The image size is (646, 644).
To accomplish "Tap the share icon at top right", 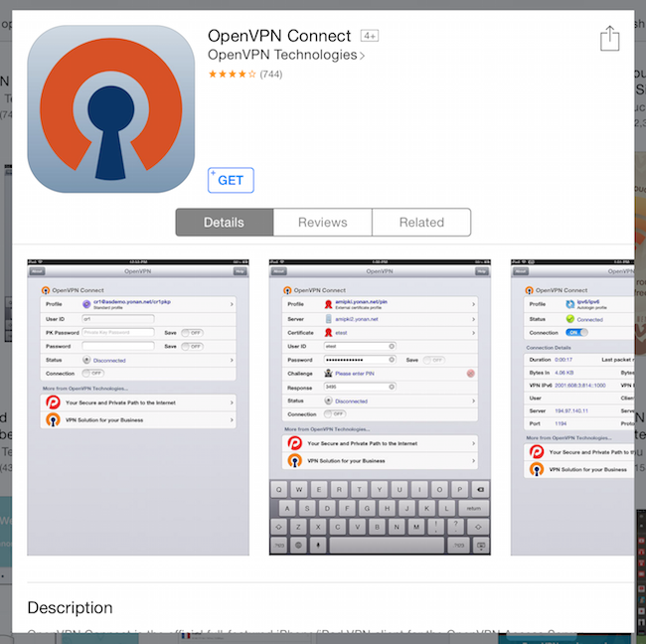I will click(x=609, y=39).
